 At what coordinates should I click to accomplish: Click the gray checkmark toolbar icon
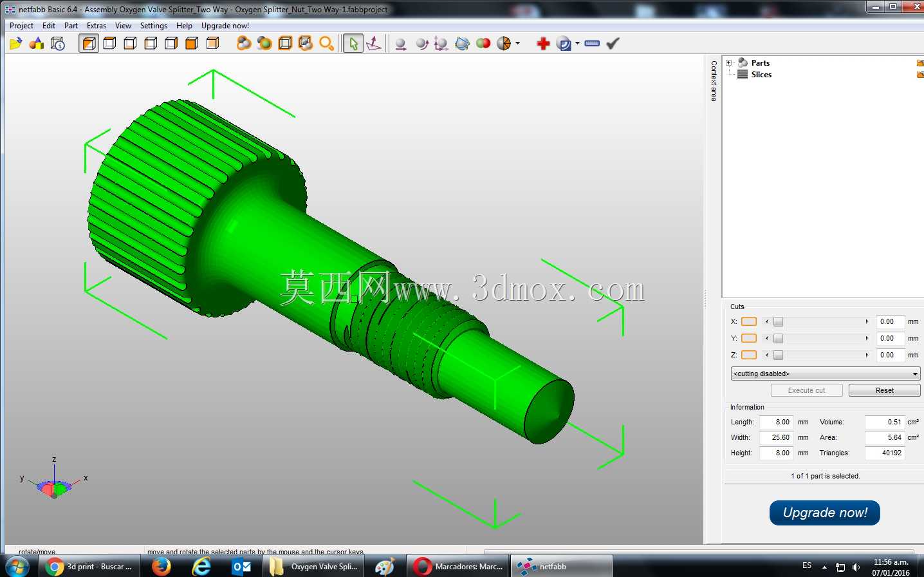613,44
